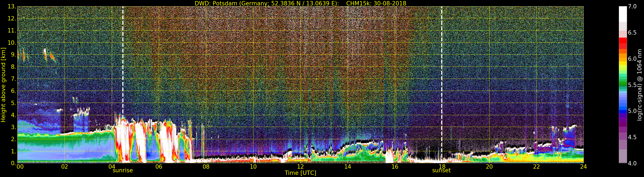The height and width of the screenshot is (177, 644).
Task: Click the '24' time axis tick label
Action: pyautogui.click(x=583, y=167)
